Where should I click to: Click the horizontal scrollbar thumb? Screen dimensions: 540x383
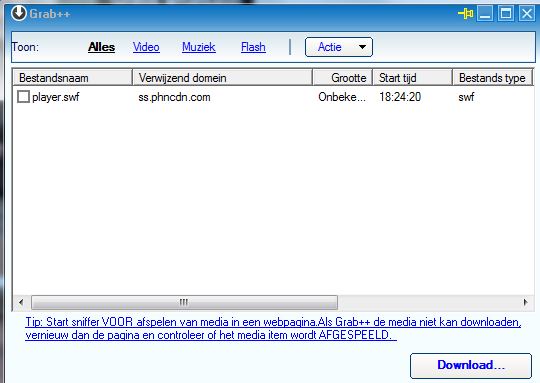pyautogui.click(x=184, y=302)
